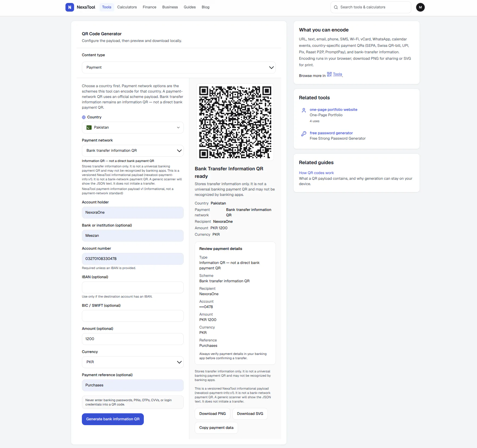
Task: Click the search magnifier icon
Action: tap(336, 7)
